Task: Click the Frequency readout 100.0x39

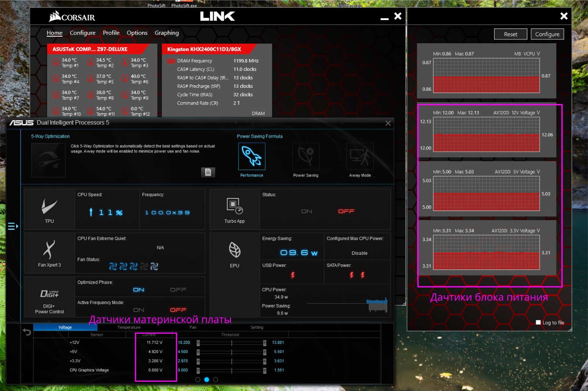Action: tap(168, 212)
